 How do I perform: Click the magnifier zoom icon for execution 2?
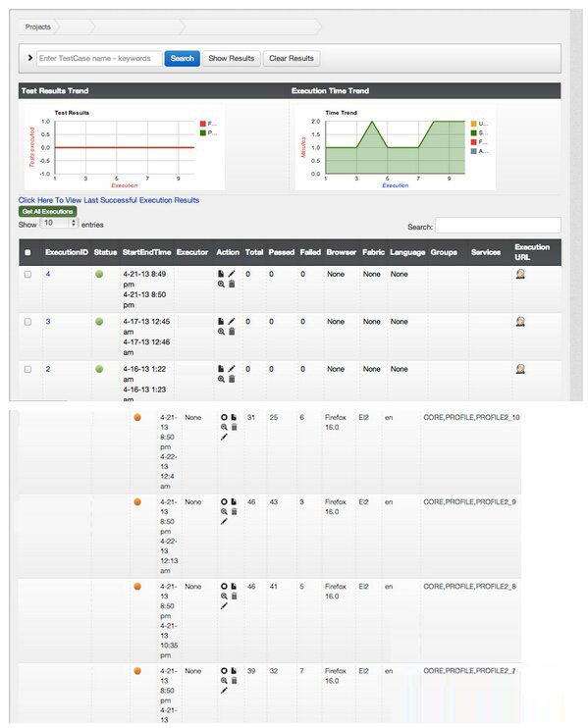click(x=221, y=379)
